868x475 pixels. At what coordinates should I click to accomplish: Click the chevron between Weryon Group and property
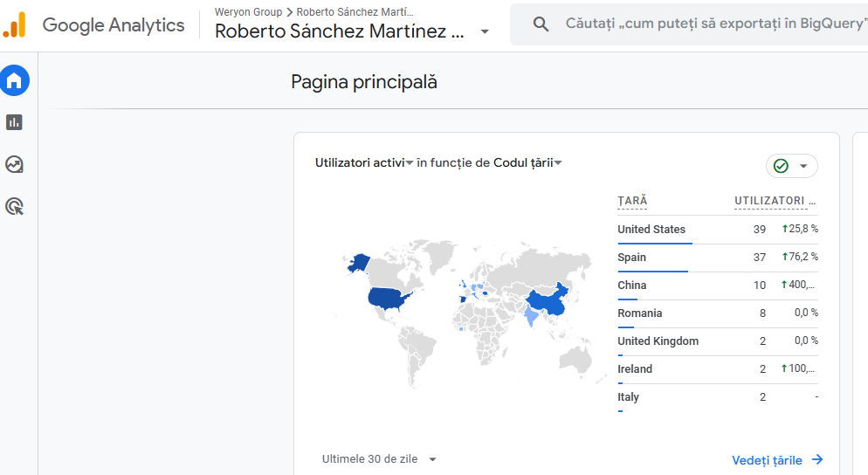(x=290, y=12)
